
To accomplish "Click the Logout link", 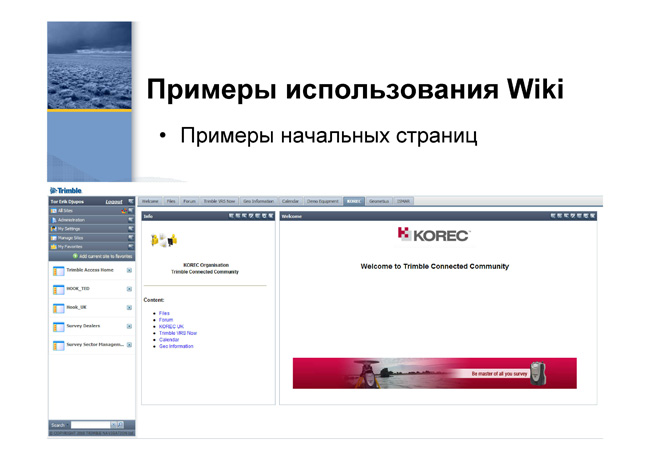I will point(114,202).
